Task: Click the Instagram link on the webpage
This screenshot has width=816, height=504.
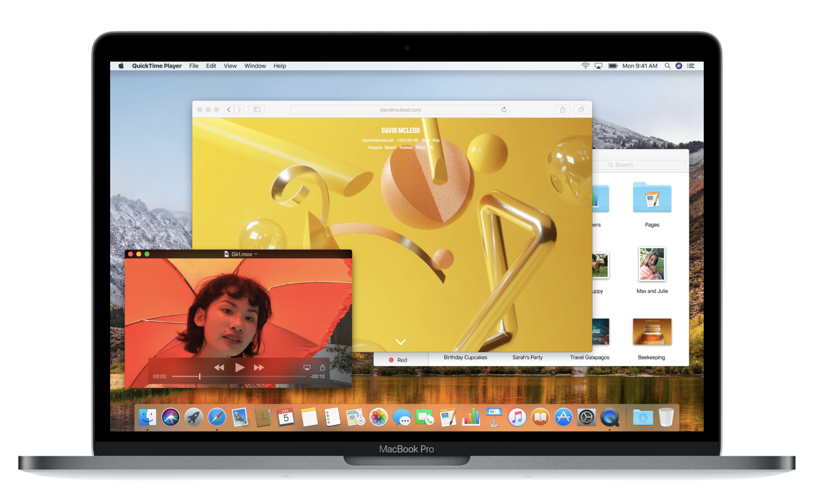Action: click(x=375, y=147)
